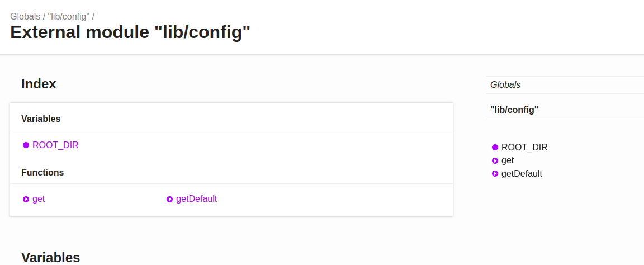Image resolution: width=644 pixels, height=265 pixels.
Task: Click the get function icon in the right sidebar
Action: tap(495, 160)
